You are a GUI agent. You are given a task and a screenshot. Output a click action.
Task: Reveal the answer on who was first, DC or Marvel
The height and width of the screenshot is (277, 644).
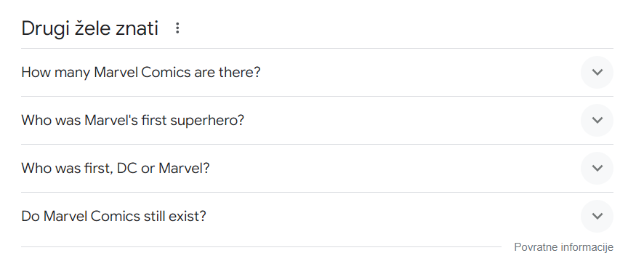point(317,168)
